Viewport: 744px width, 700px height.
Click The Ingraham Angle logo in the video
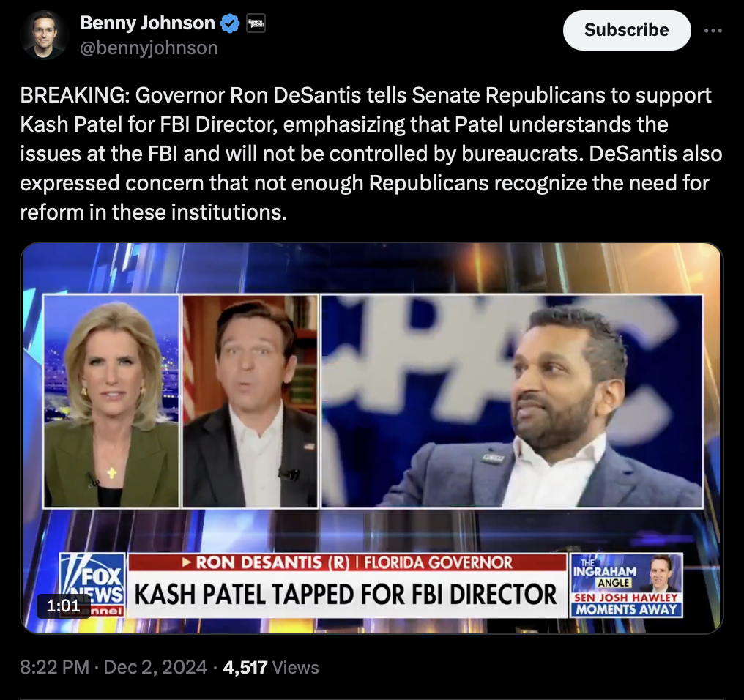pos(606,573)
